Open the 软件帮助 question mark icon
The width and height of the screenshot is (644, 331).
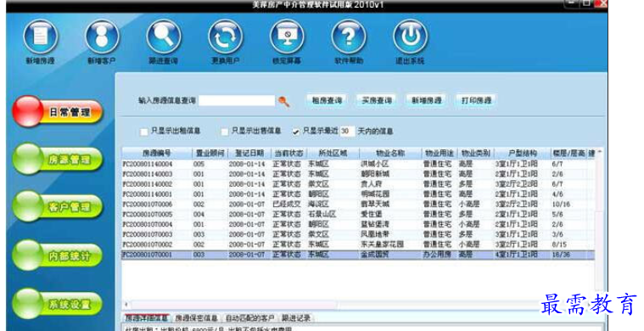coord(348,36)
